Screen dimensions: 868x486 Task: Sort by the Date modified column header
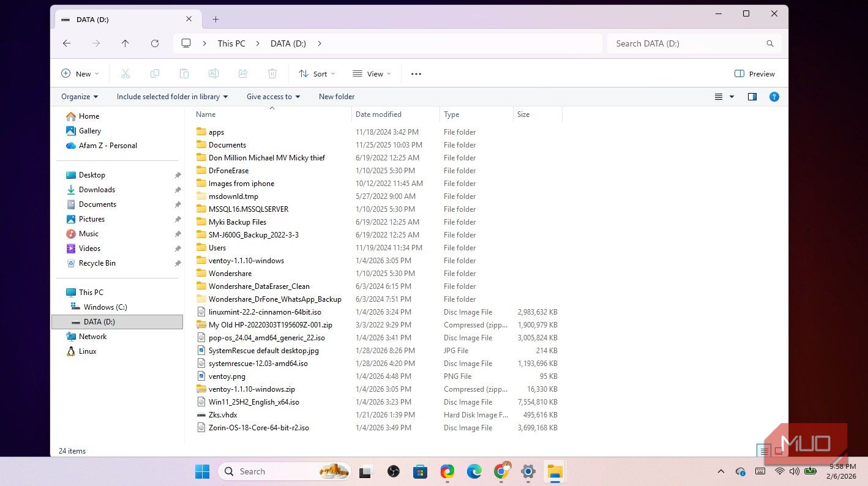pyautogui.click(x=396, y=114)
